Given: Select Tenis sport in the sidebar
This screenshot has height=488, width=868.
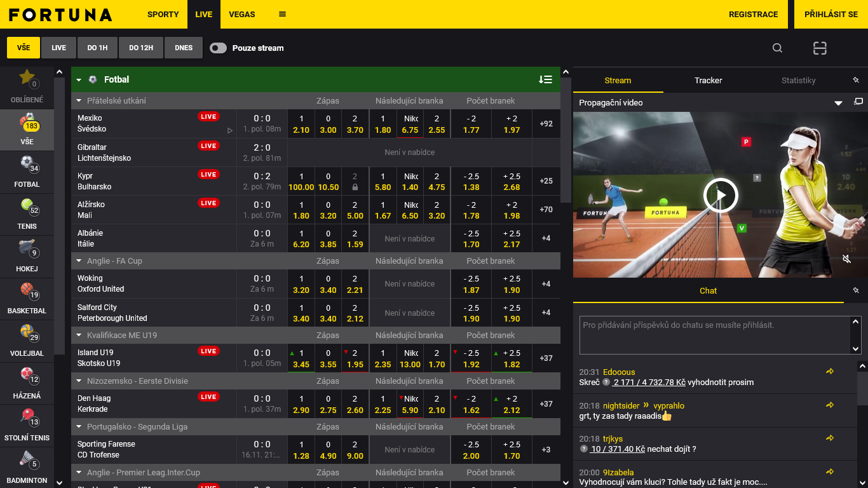Looking at the screenshot, I should pyautogui.click(x=27, y=214).
